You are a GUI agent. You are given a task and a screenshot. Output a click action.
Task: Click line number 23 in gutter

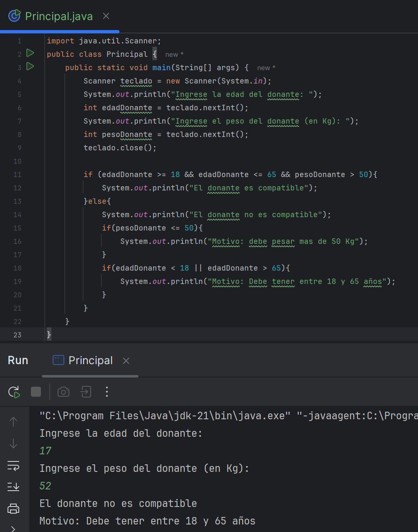[17, 335]
